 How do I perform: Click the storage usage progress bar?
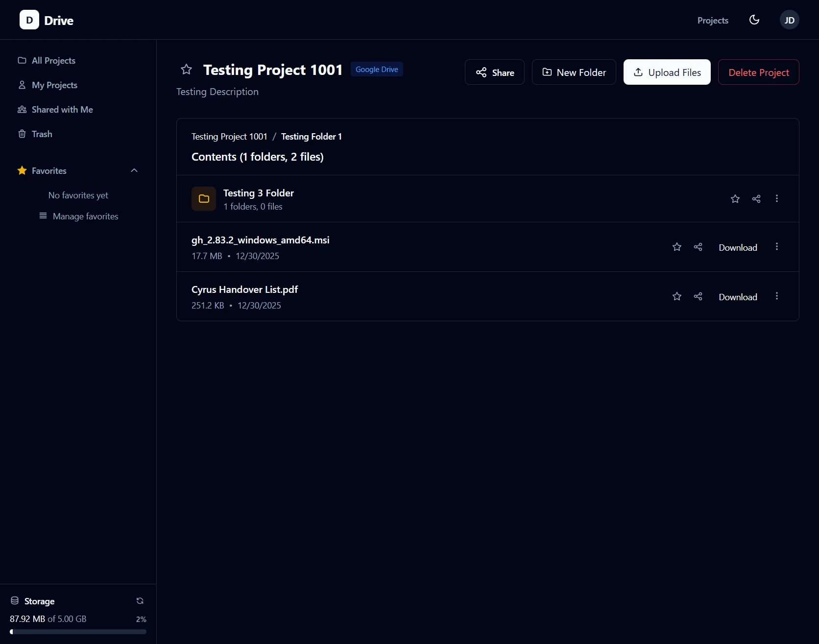(78, 632)
